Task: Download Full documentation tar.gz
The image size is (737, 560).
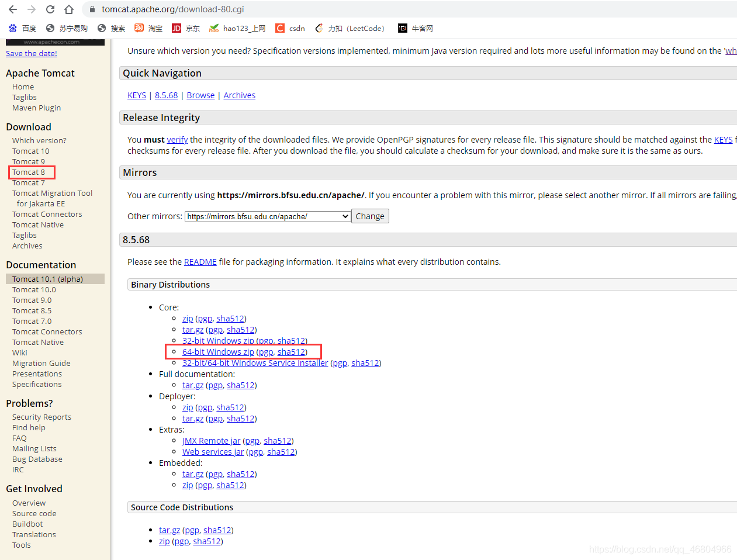Action: 193,385
